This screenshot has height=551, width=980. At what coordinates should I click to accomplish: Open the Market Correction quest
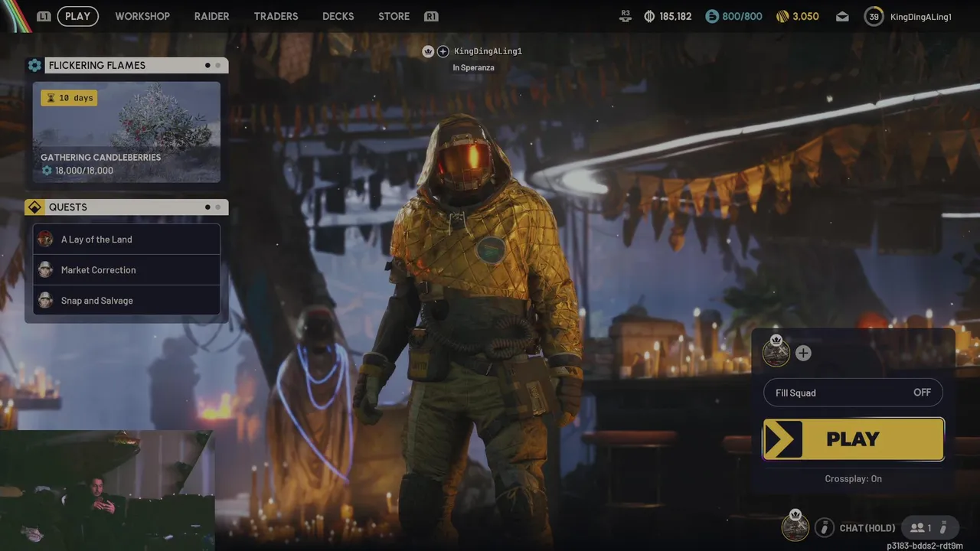[126, 270]
